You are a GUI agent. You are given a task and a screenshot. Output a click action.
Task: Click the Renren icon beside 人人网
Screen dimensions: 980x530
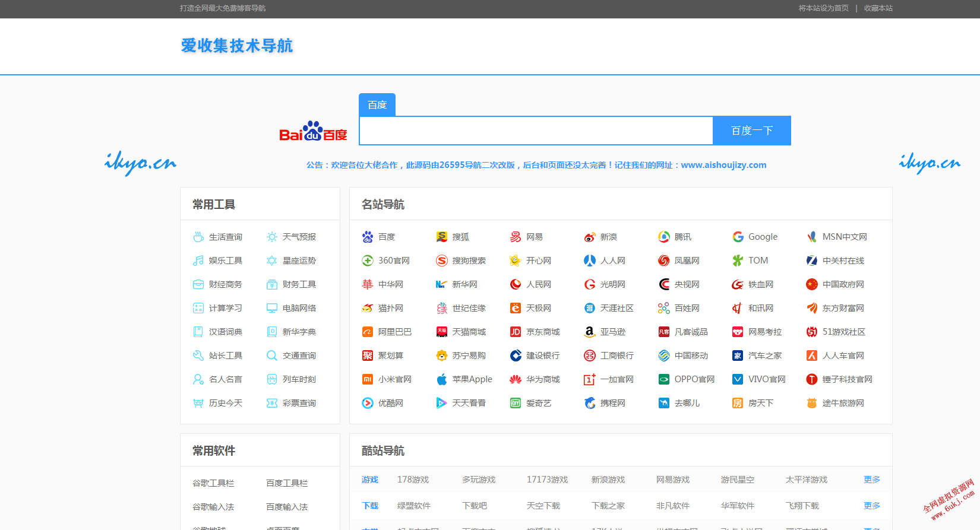point(590,261)
